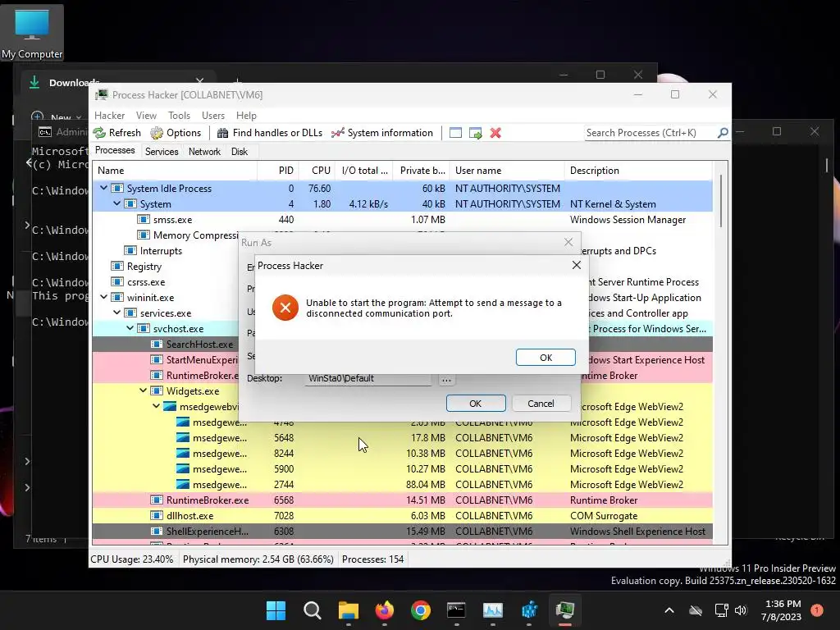Click the CPU Usage status bar entry
Viewport: 840px width, 630px height.
point(132,559)
